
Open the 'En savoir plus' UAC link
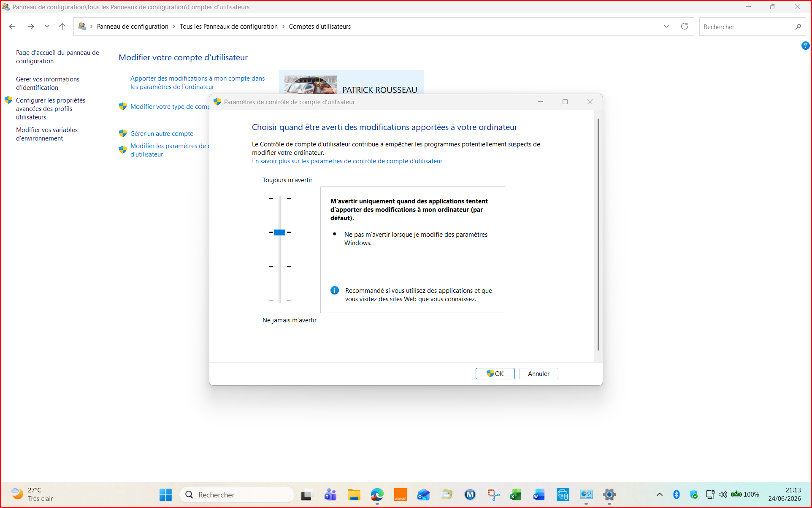pyautogui.click(x=347, y=161)
